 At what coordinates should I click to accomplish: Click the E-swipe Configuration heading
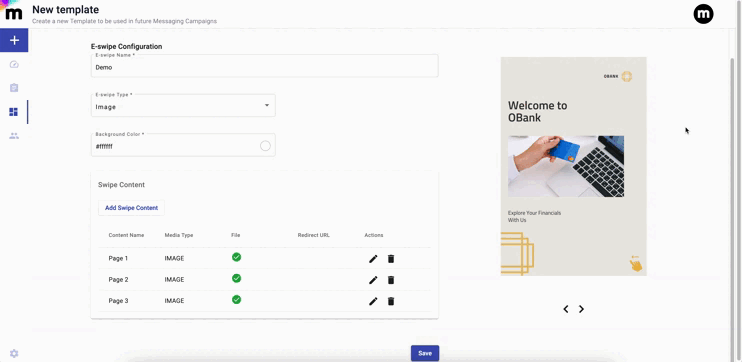(x=126, y=46)
